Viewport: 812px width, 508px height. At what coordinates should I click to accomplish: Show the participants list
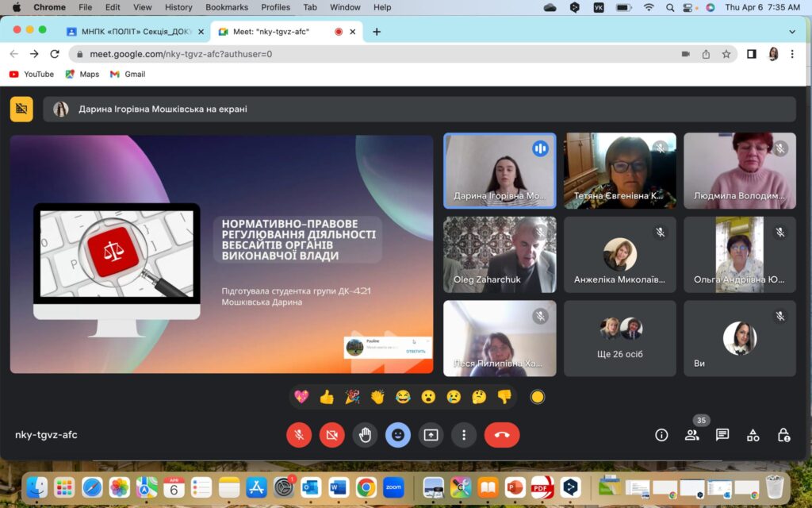click(692, 435)
